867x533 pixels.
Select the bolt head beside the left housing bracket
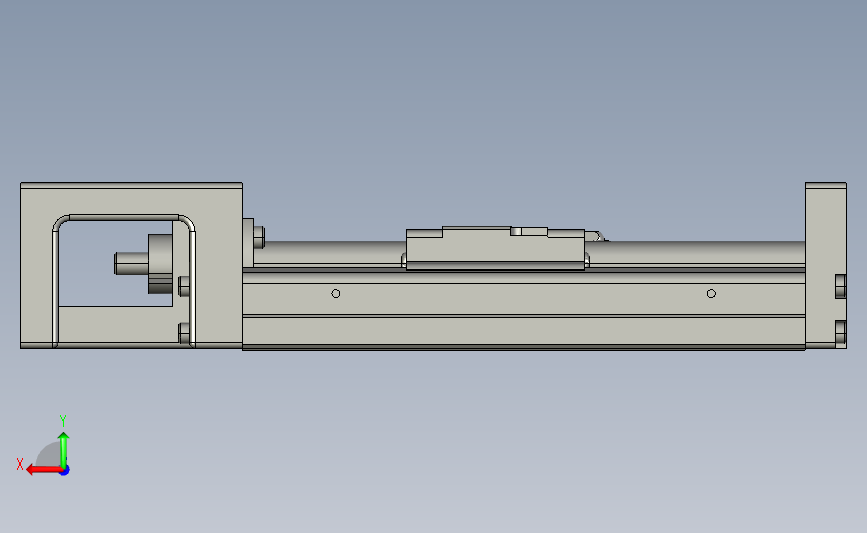[259, 237]
